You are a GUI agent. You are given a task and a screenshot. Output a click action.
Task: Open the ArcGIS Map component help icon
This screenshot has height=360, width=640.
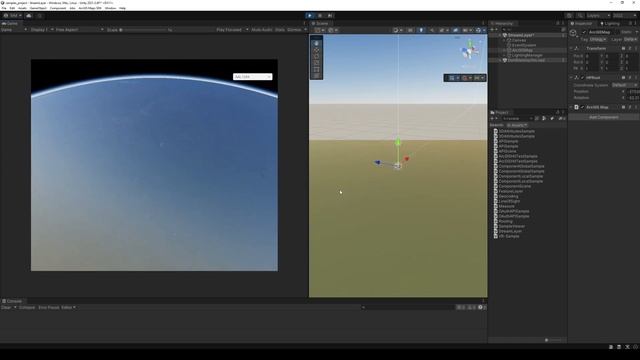[623, 107]
